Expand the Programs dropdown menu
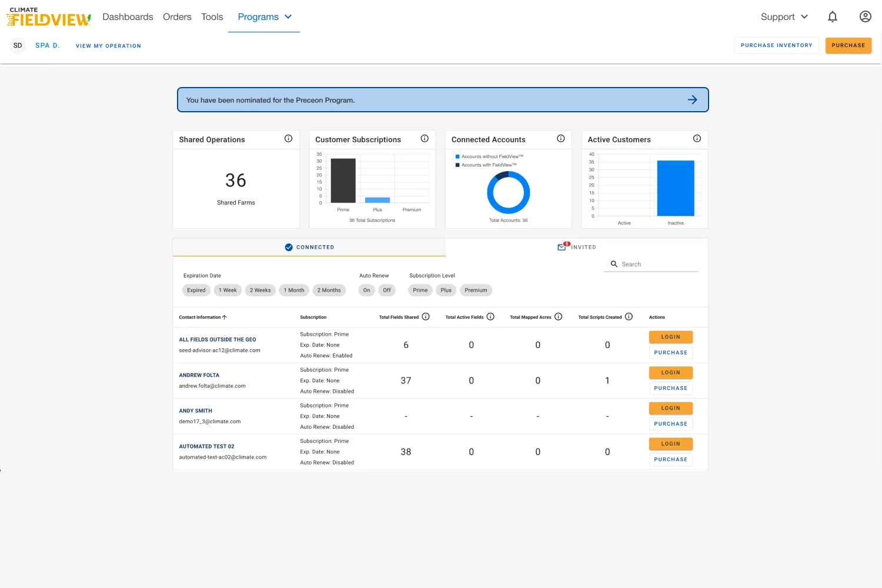Viewport: 882px width, 588px height. (265, 17)
